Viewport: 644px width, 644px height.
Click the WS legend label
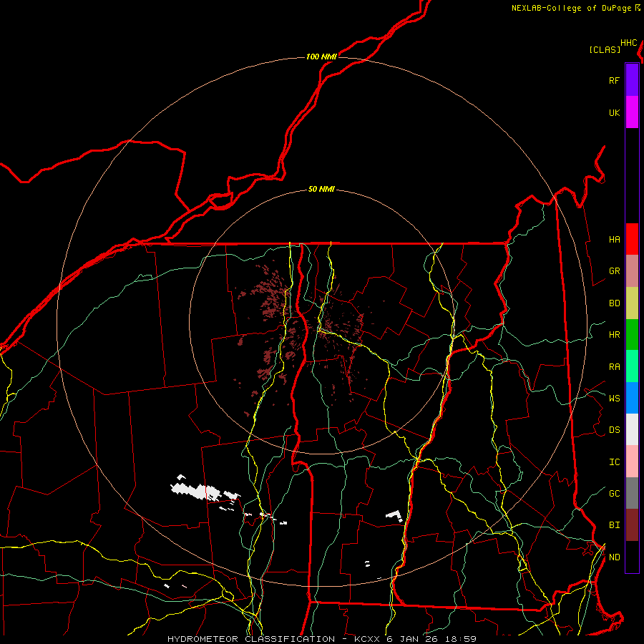tap(615, 398)
